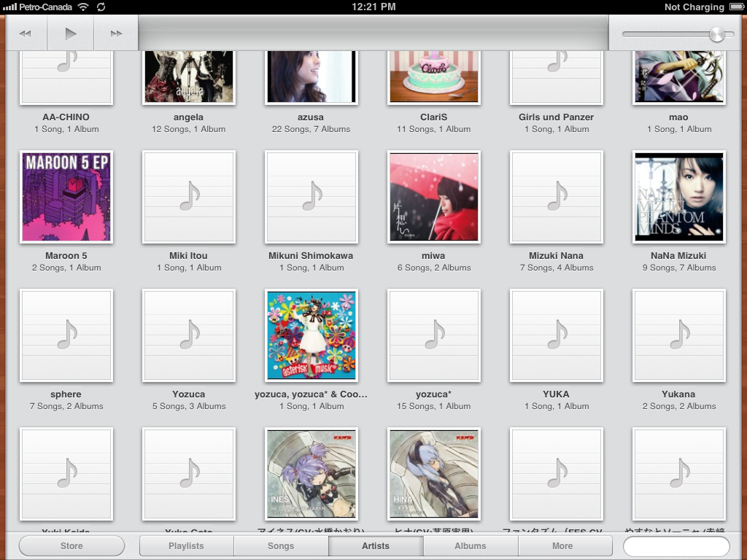The height and width of the screenshot is (560, 747).
Task: Open the placeholder artwork in the bottom-row first column
Action: (x=66, y=474)
